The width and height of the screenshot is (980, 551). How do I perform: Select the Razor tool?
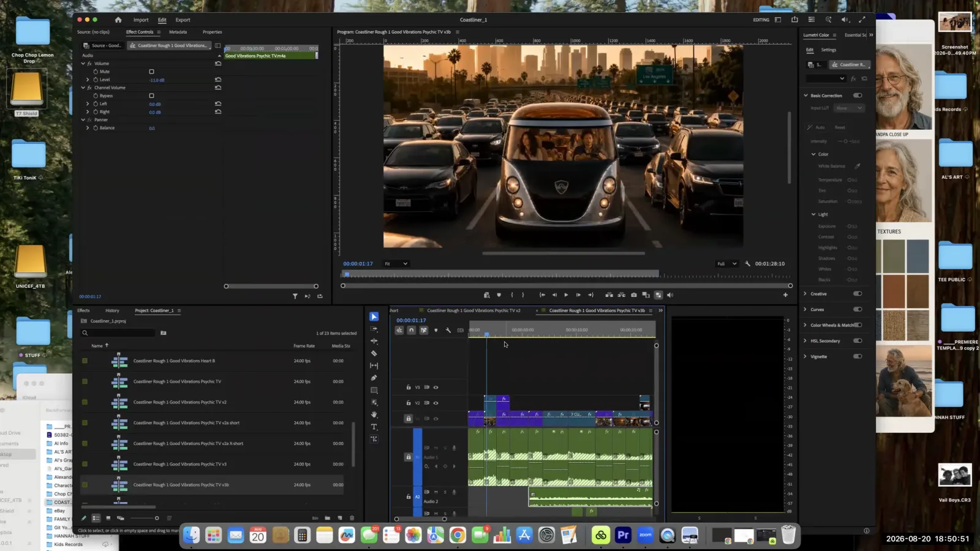[x=374, y=353]
